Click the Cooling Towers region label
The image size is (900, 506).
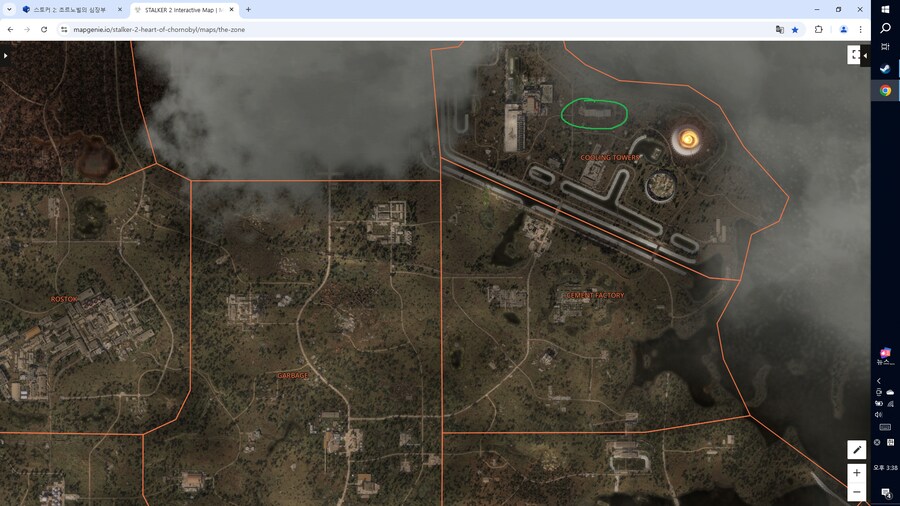coord(610,157)
